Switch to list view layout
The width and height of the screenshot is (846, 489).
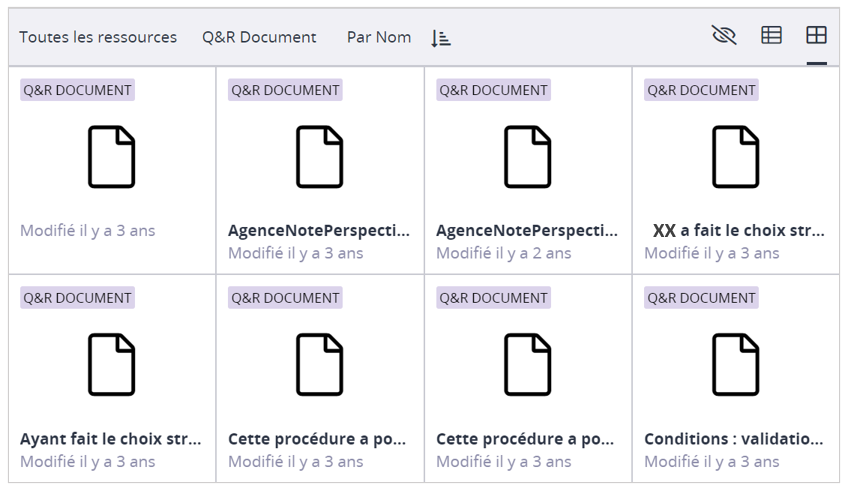[x=771, y=36]
